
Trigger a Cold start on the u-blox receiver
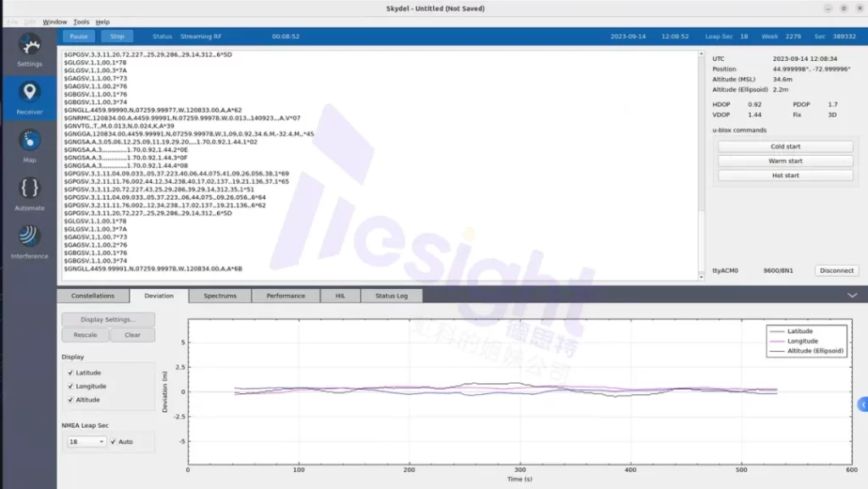point(785,145)
